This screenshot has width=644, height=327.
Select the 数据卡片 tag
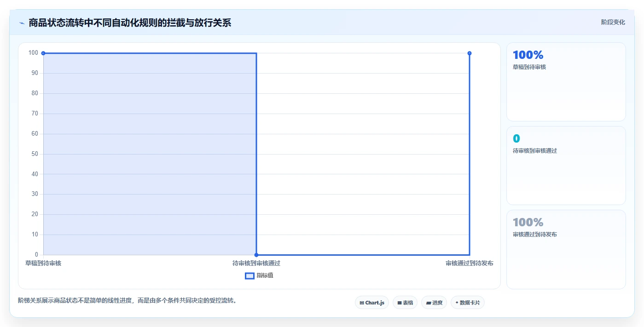click(x=468, y=303)
